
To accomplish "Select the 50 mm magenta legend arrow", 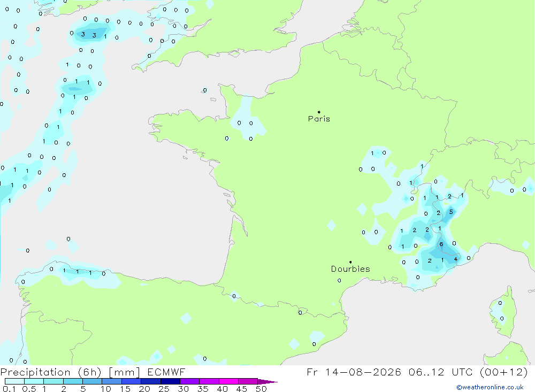I will 267,381.
